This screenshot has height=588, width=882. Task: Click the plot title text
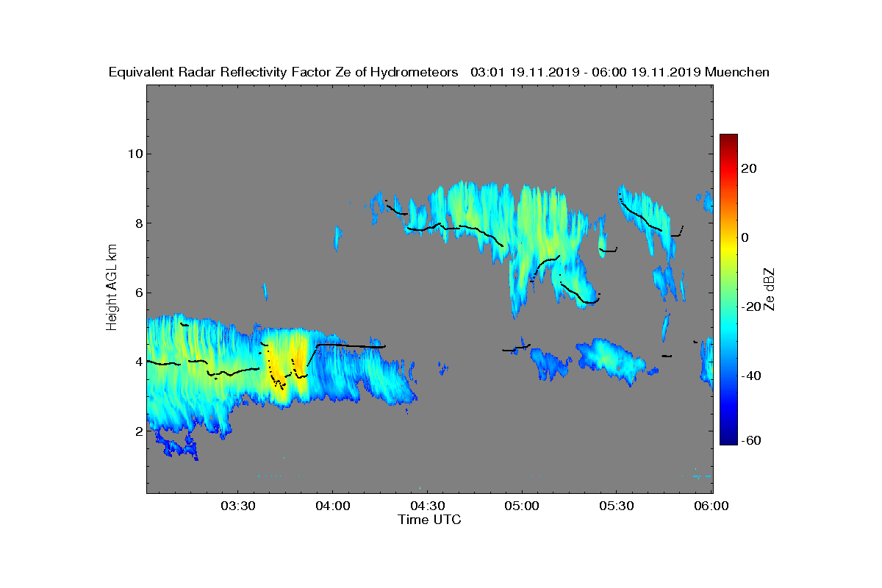click(x=439, y=72)
